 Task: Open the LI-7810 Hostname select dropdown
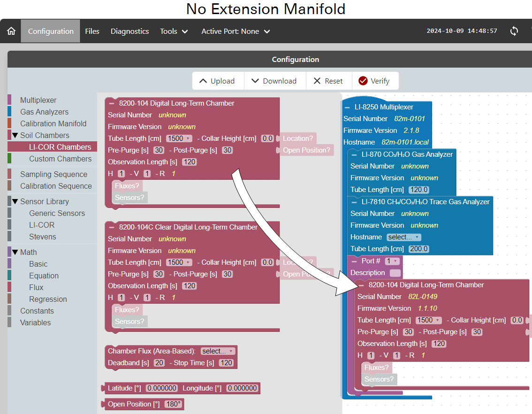coord(404,237)
